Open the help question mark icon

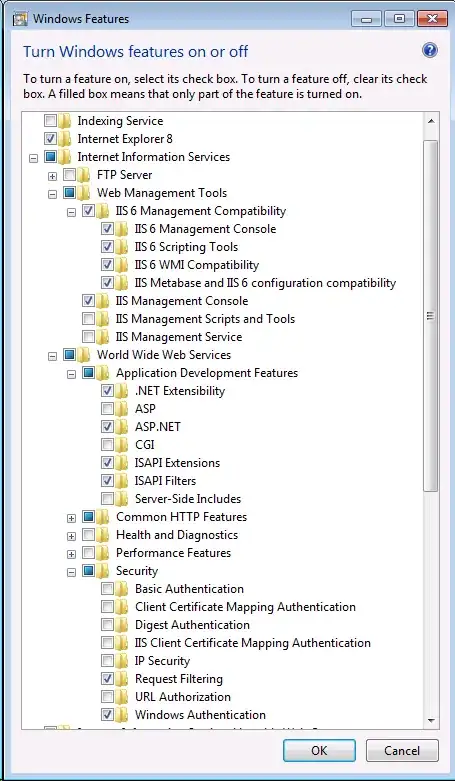430,50
